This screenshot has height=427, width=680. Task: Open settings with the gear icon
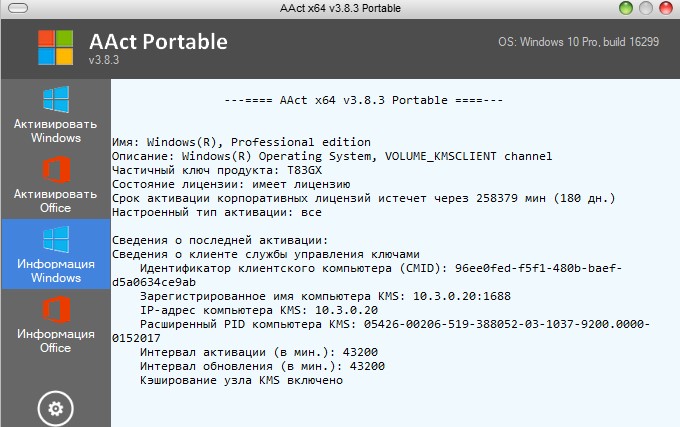point(55,408)
